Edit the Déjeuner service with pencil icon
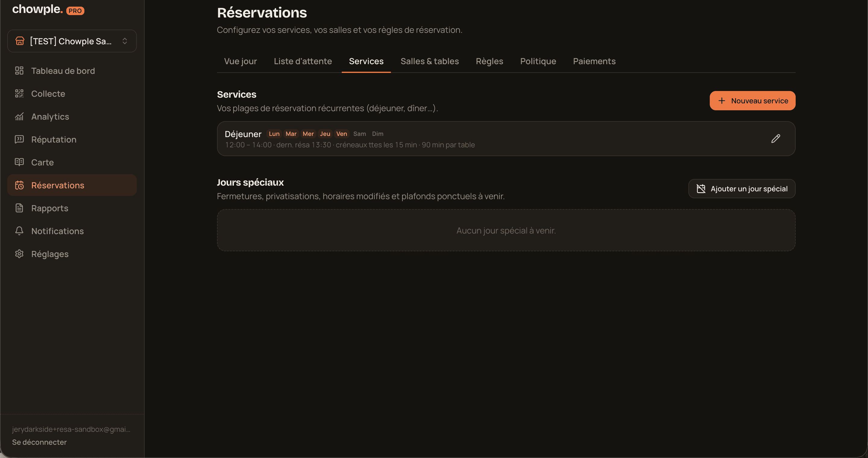The width and height of the screenshot is (868, 458). [x=775, y=139]
